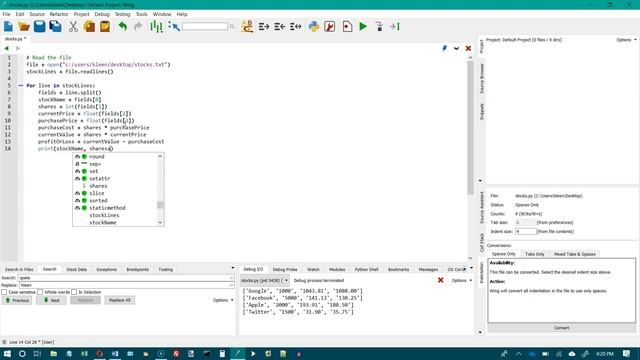The height and width of the screenshot is (360, 640).
Task: Create a new file with toolbar icon
Action: point(8,27)
